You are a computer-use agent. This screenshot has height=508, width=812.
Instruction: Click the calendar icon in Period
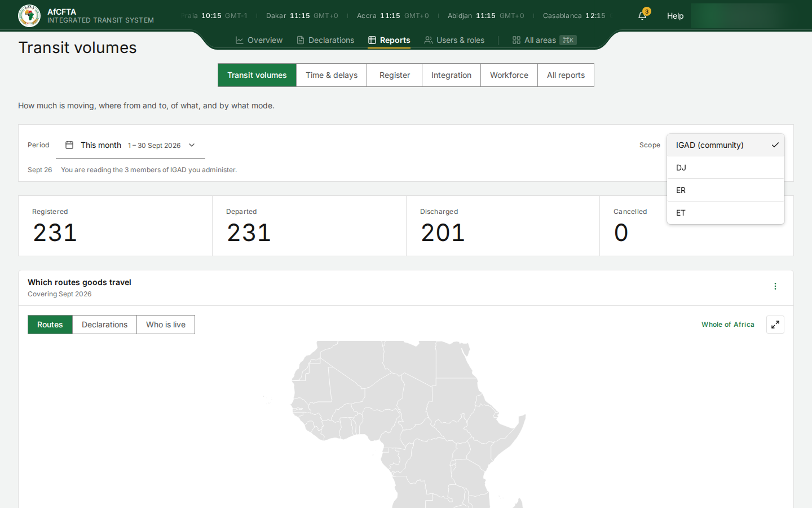pyautogui.click(x=69, y=145)
